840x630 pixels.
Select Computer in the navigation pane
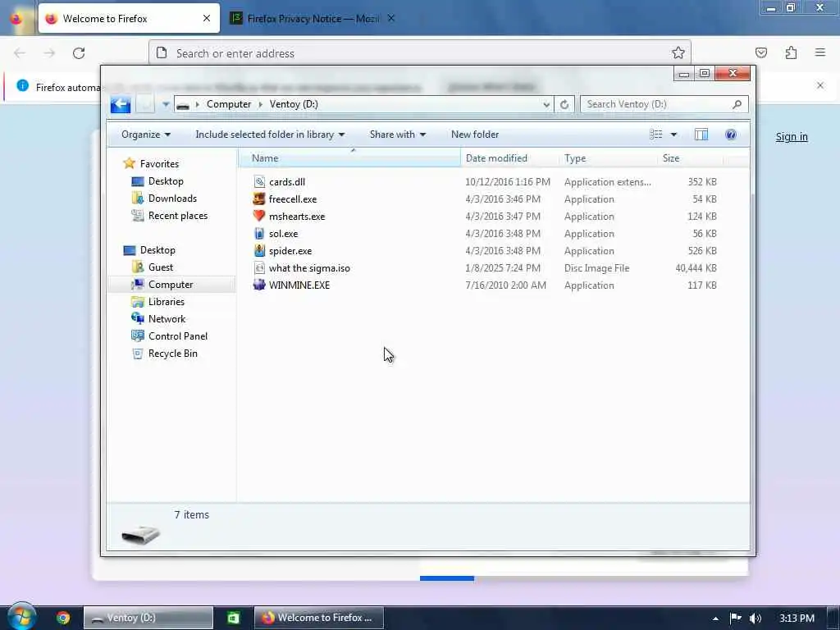point(171,285)
